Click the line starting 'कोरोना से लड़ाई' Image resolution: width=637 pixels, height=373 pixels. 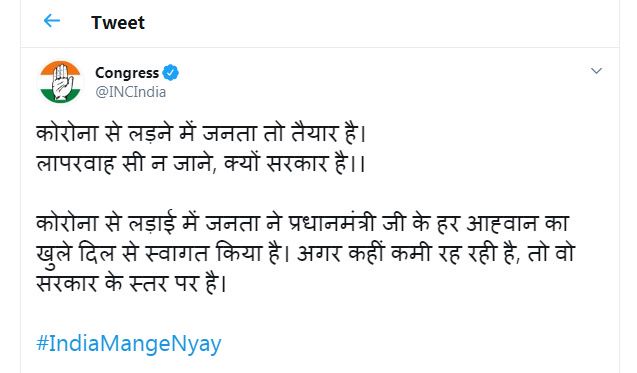click(303, 223)
